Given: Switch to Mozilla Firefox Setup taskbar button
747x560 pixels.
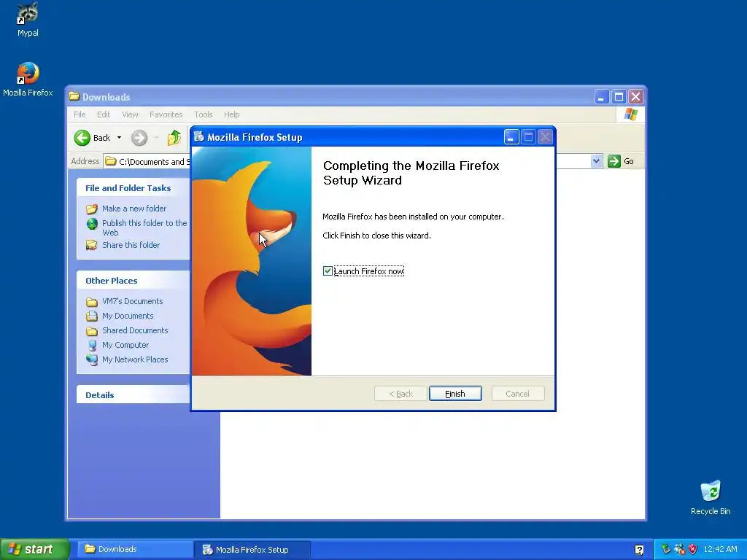Looking at the screenshot, I should [x=252, y=549].
